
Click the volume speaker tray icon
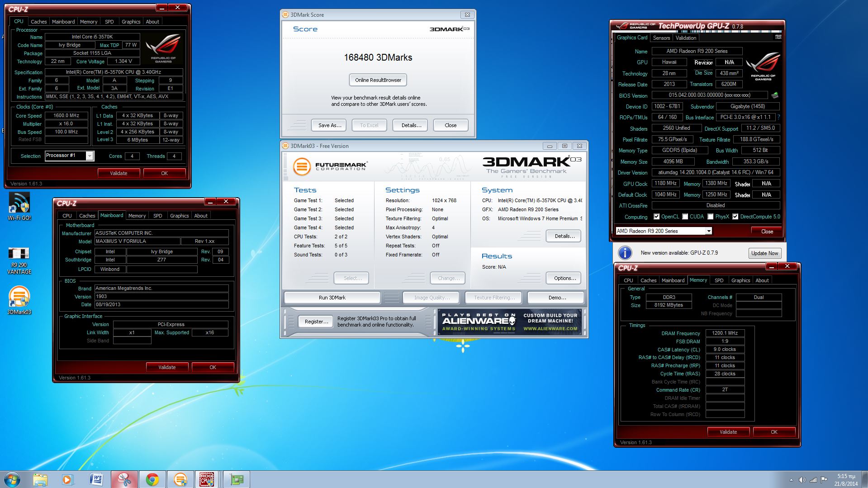coord(802,480)
